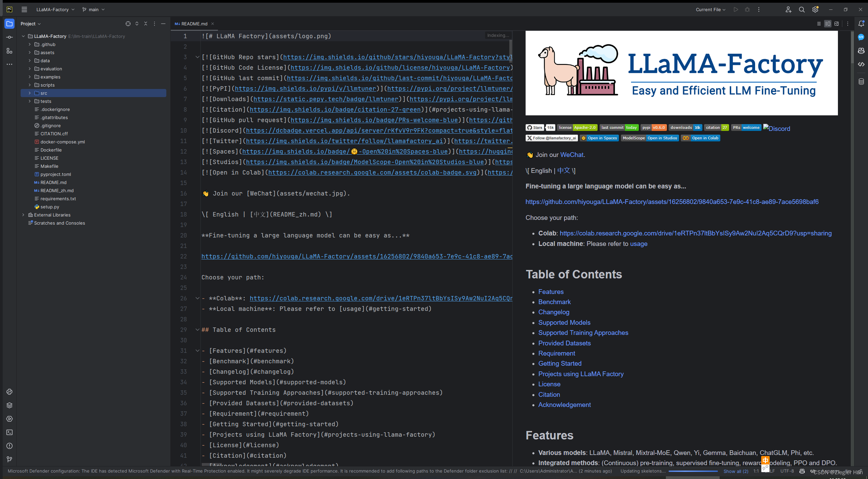Click the preview pane vertical scrollbar
The height and width of the screenshot is (479, 868).
pos(852,47)
